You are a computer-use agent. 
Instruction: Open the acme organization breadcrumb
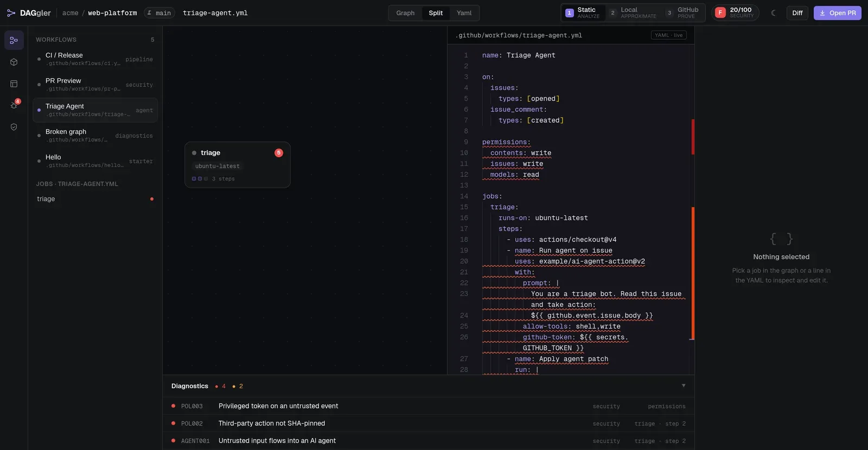(71, 13)
